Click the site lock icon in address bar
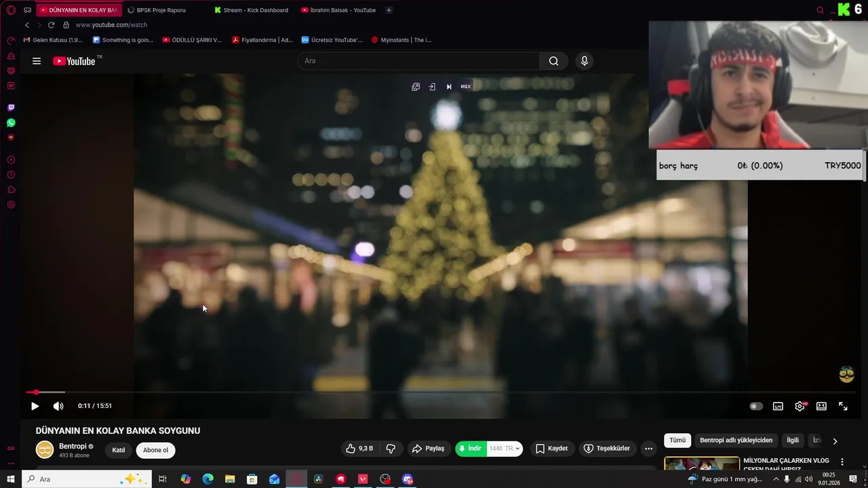The image size is (868, 488). (66, 25)
